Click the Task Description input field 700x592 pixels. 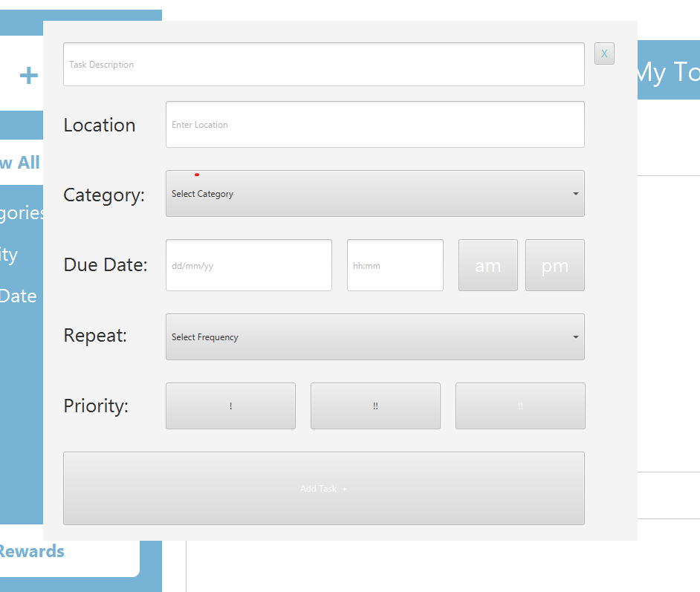coord(324,64)
